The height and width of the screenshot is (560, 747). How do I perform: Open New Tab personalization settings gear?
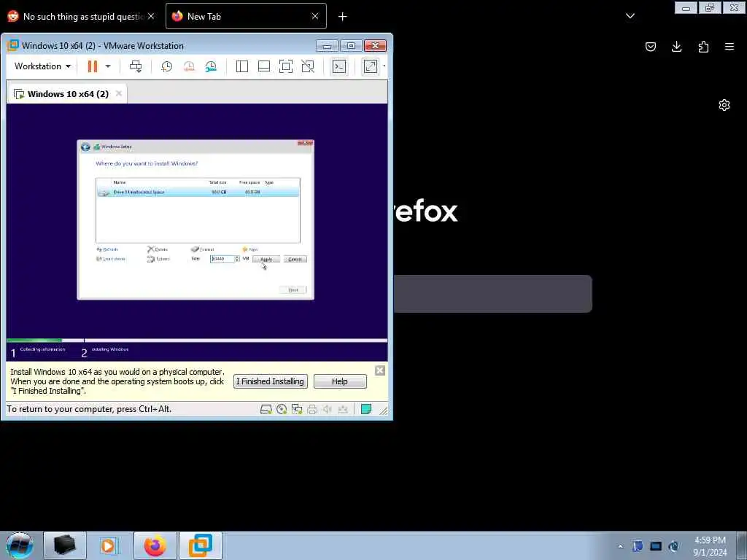coord(724,105)
